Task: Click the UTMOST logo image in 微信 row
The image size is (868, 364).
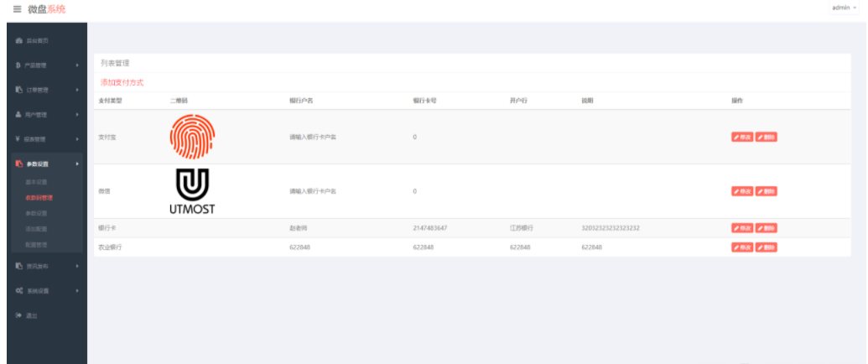Action: pyautogui.click(x=192, y=191)
